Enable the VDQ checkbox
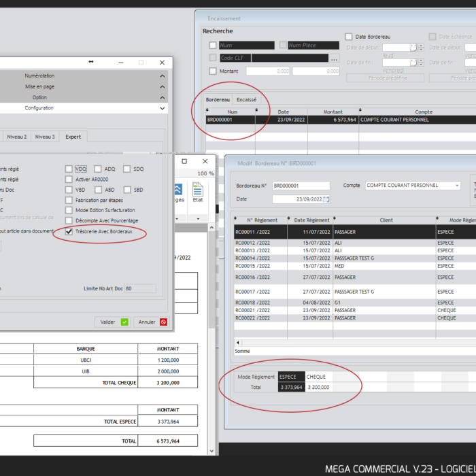This screenshot has height=476, width=476. (x=69, y=169)
